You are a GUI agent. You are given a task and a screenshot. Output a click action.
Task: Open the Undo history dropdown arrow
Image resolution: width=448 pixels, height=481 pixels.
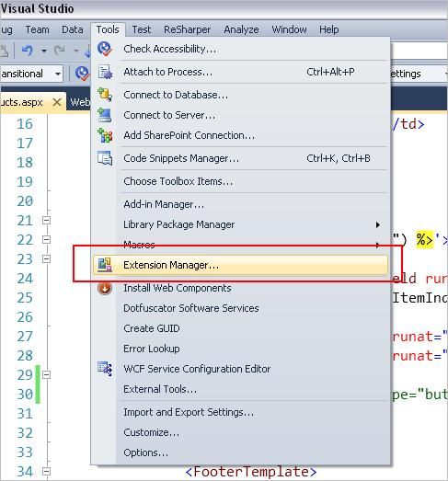44,51
